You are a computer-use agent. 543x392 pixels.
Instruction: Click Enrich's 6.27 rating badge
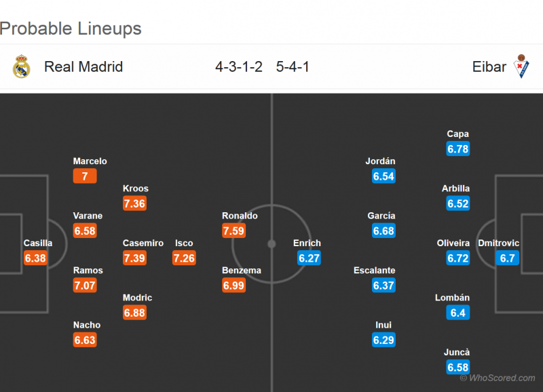coord(309,258)
